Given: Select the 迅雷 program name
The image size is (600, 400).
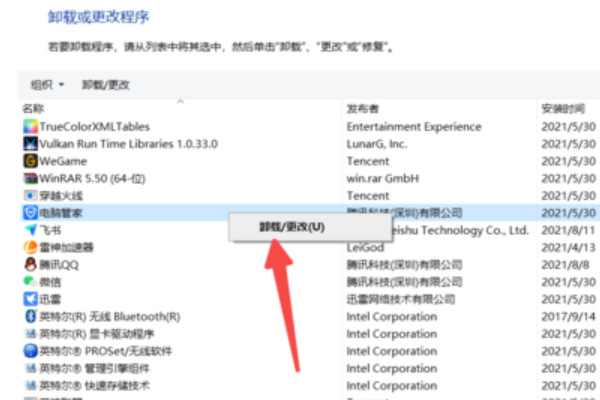Looking at the screenshot, I should tap(50, 299).
